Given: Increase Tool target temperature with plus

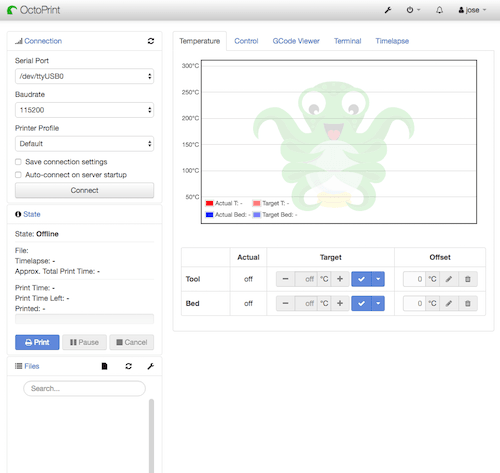Looking at the screenshot, I should [340, 279].
